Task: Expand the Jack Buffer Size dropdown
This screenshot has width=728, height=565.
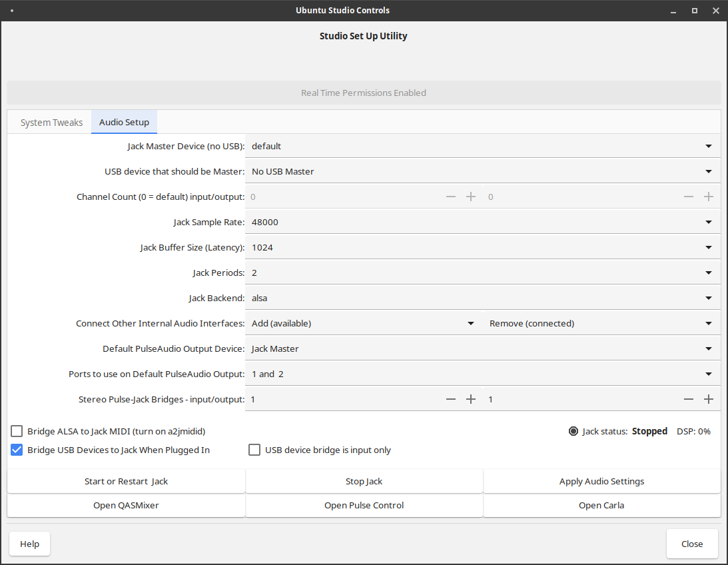Action: 482,247
